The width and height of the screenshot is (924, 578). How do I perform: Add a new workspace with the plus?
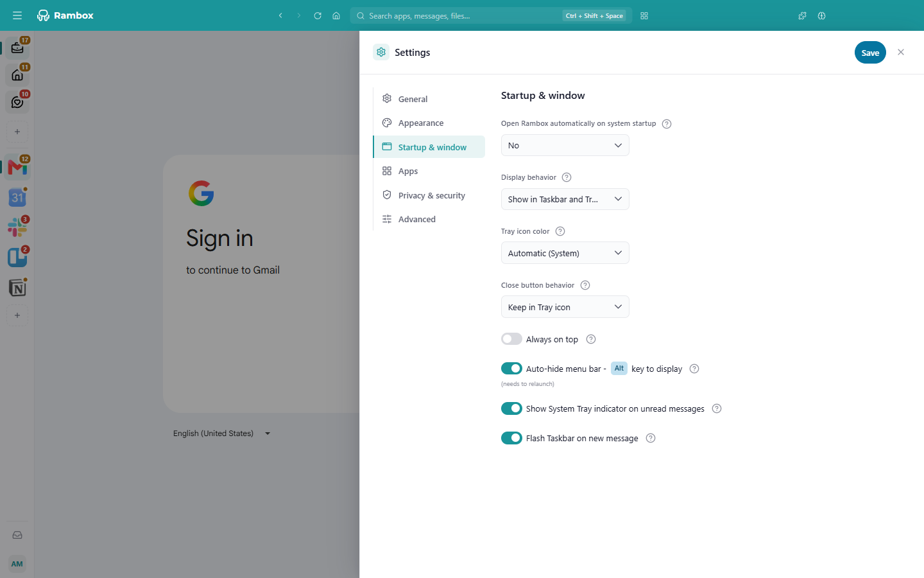pyautogui.click(x=17, y=132)
